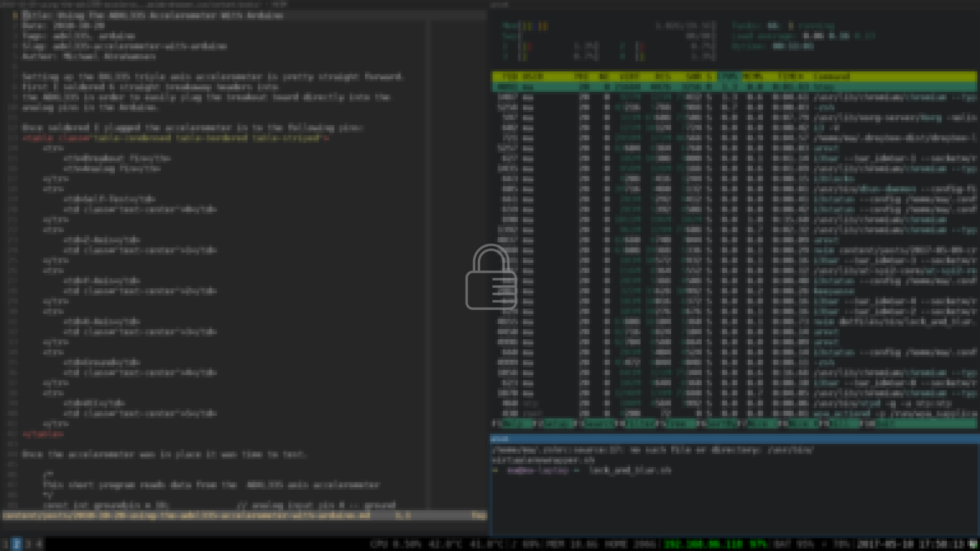Image resolution: width=980 pixels, height=551 pixels.
Task: Click F9 Kill in htop function bar
Action: click(x=839, y=423)
